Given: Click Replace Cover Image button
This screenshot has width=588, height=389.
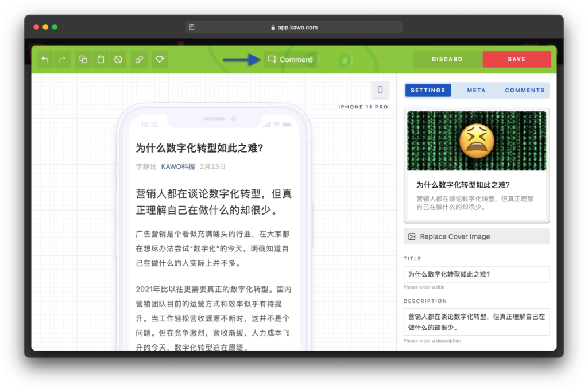Looking at the screenshot, I should click(476, 236).
